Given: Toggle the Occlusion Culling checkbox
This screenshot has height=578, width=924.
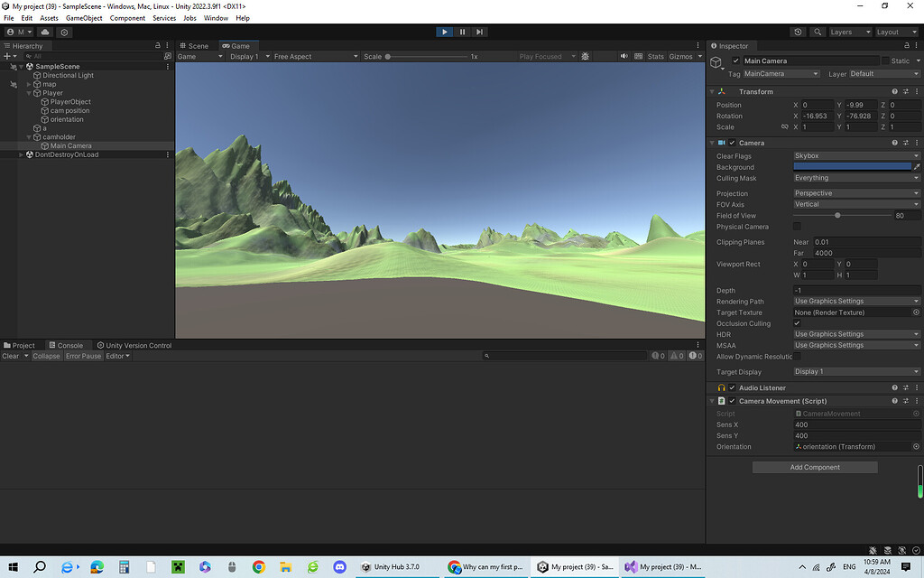Looking at the screenshot, I should [x=797, y=323].
